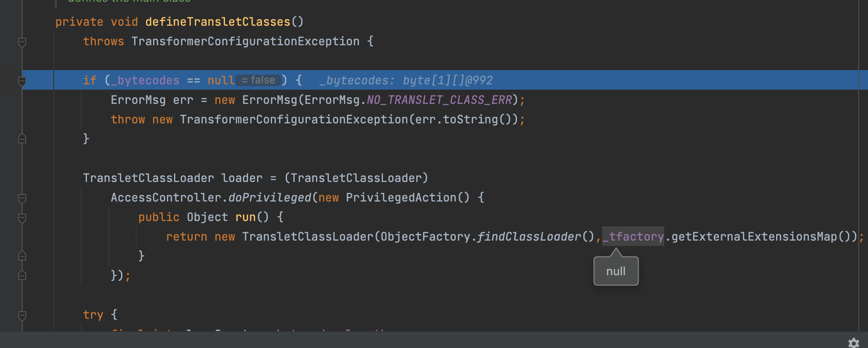This screenshot has height=348, width=868.
Task: Place cursor on defineTransletClasses method name
Action: pyautogui.click(x=217, y=22)
